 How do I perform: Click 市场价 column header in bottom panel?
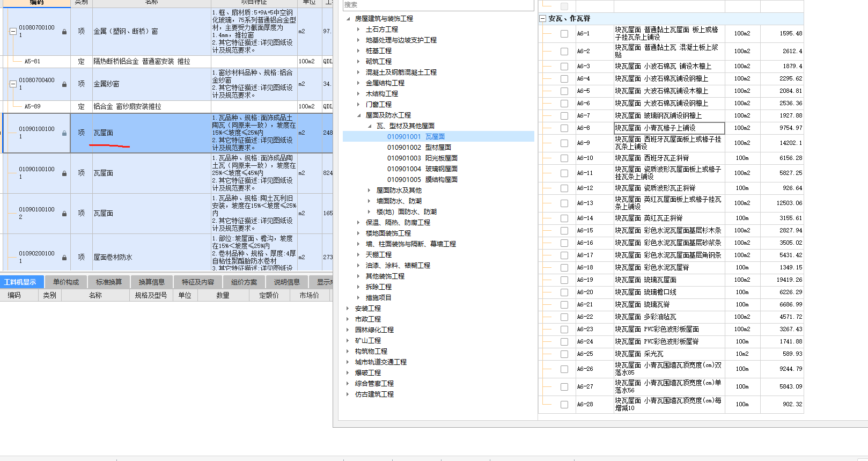(310, 295)
